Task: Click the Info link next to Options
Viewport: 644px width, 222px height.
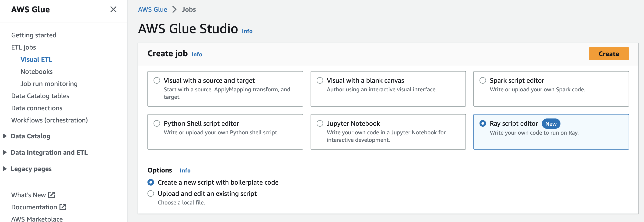Action: pyautogui.click(x=185, y=170)
